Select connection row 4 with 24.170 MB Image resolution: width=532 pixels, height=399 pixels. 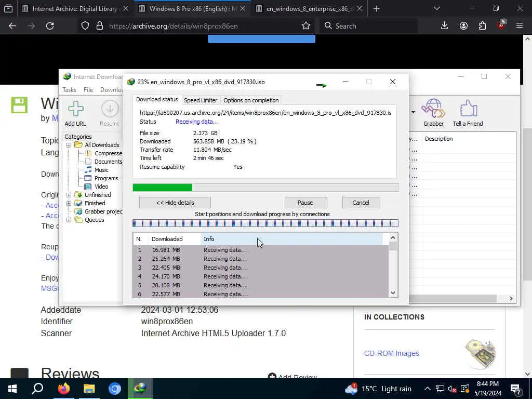(x=261, y=276)
